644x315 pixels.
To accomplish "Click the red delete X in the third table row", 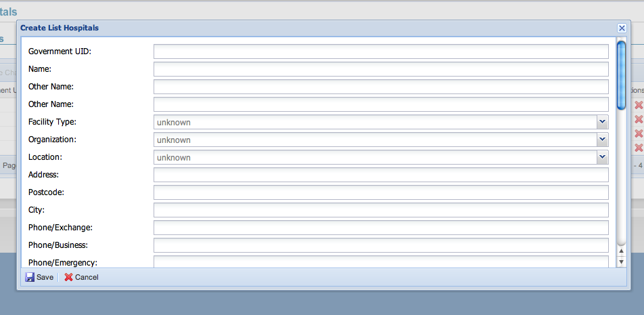I will click(638, 133).
